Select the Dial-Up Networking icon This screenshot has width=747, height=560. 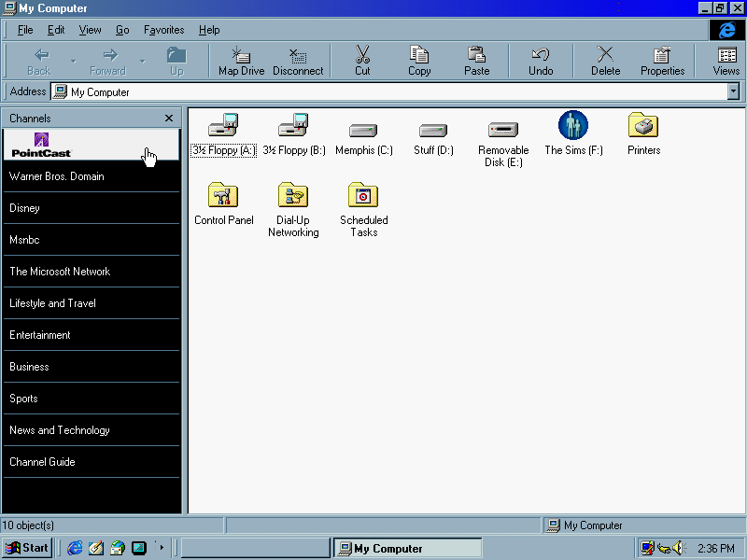293,196
